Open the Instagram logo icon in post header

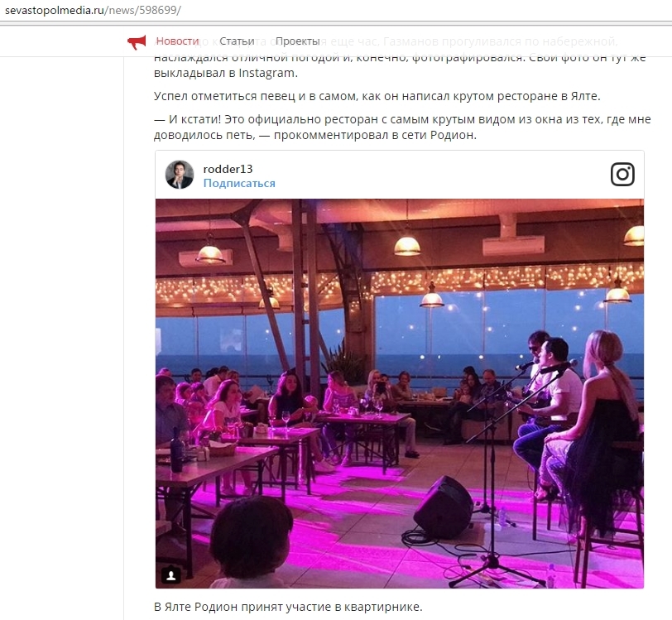click(x=622, y=175)
